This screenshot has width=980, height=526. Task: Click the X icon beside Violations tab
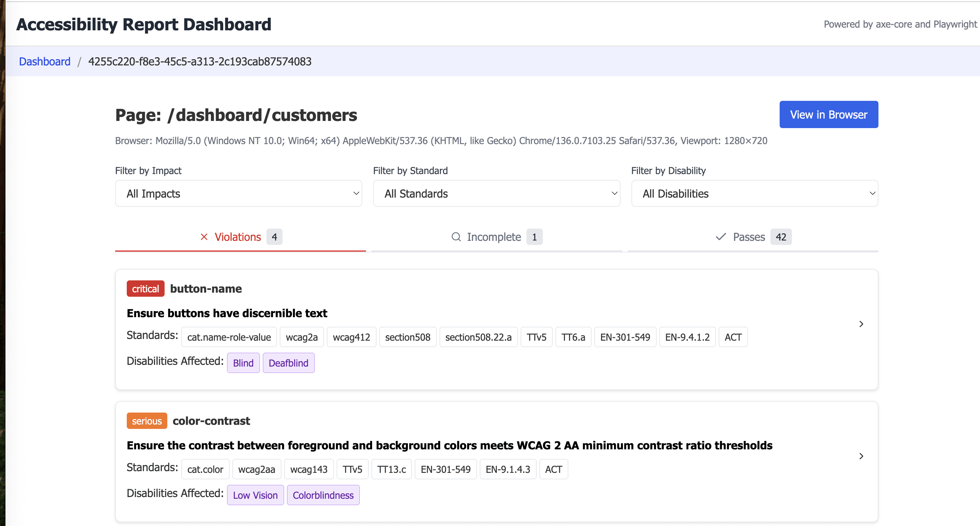click(204, 236)
